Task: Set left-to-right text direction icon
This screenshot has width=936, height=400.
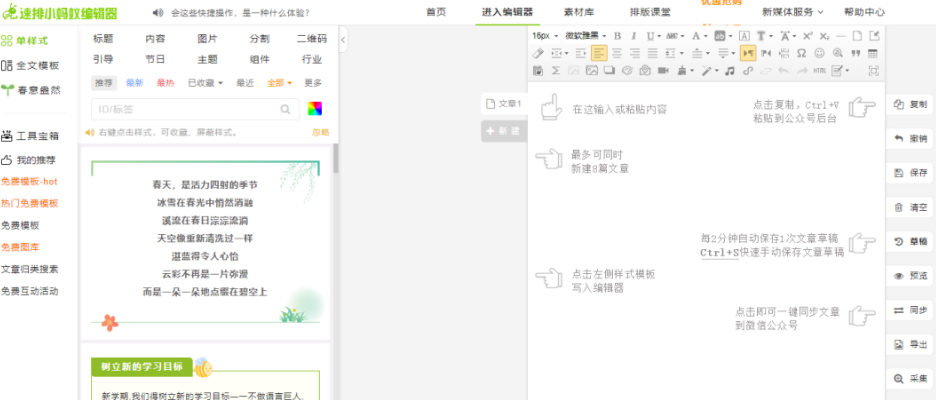Action: [748, 53]
